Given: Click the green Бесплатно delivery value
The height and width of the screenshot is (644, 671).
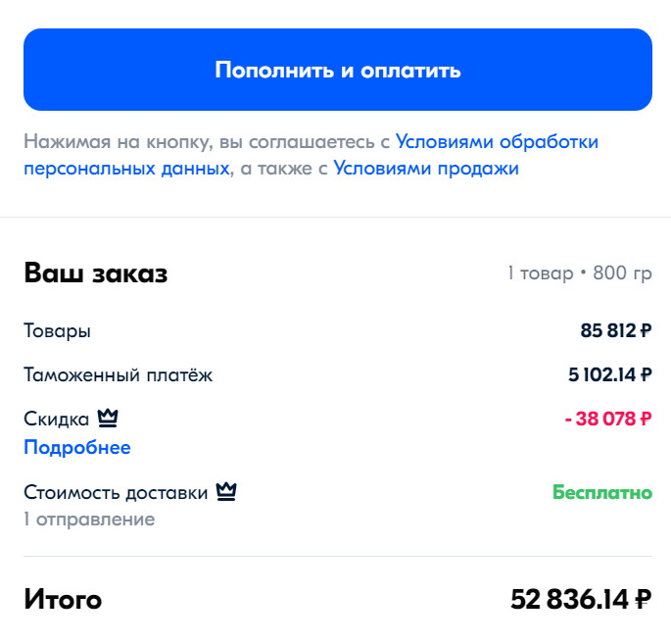Looking at the screenshot, I should click(601, 492).
